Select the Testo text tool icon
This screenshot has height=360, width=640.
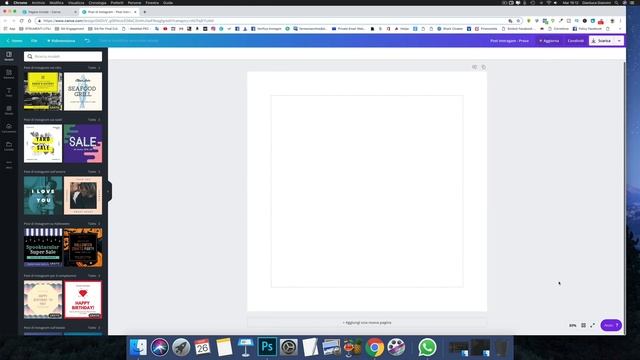(x=9, y=92)
